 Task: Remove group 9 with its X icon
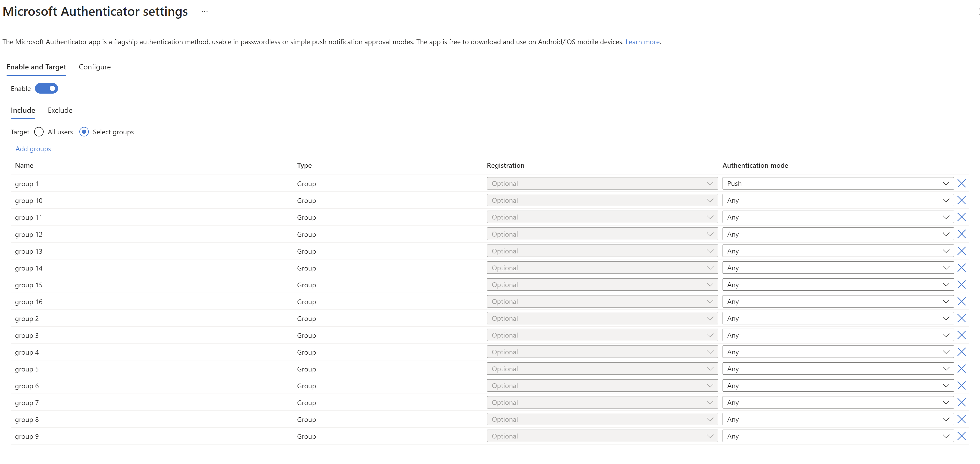click(x=961, y=436)
